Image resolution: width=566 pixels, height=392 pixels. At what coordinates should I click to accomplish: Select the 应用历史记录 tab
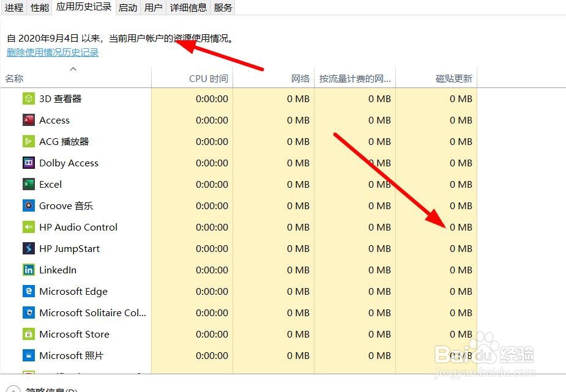click(84, 7)
